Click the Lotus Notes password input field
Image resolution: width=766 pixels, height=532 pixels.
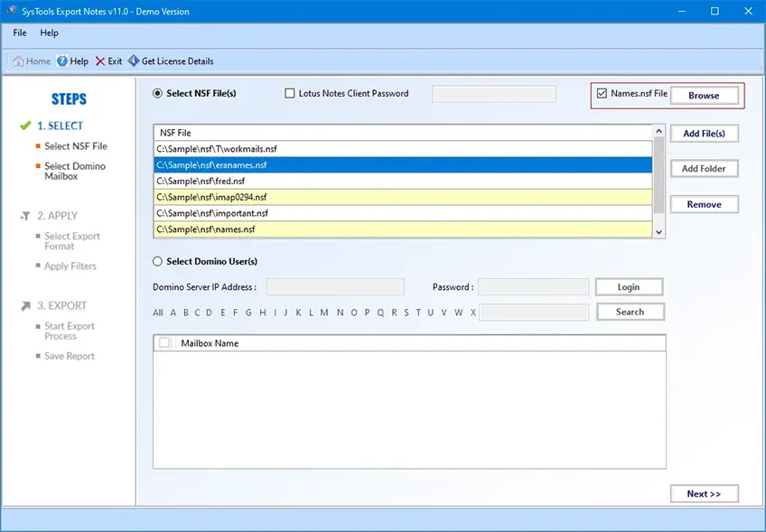click(494, 94)
